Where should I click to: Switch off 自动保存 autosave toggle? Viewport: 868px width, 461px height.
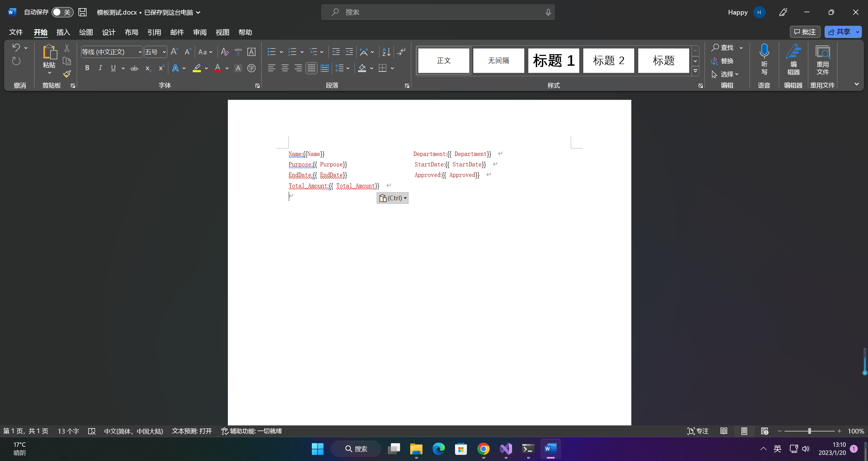click(x=62, y=12)
